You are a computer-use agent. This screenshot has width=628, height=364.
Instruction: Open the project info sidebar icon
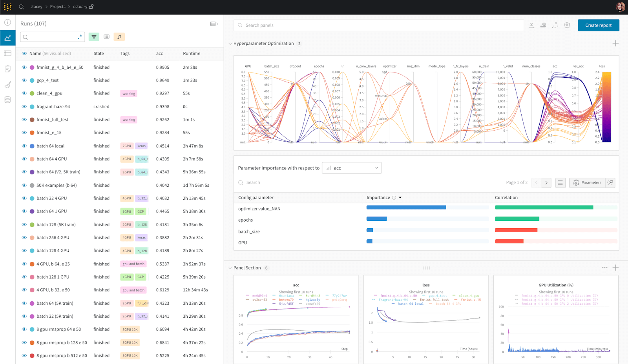[7, 22]
